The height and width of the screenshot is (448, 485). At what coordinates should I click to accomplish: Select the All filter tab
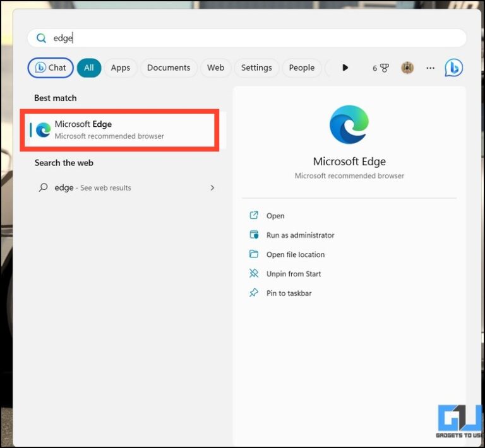pyautogui.click(x=89, y=68)
